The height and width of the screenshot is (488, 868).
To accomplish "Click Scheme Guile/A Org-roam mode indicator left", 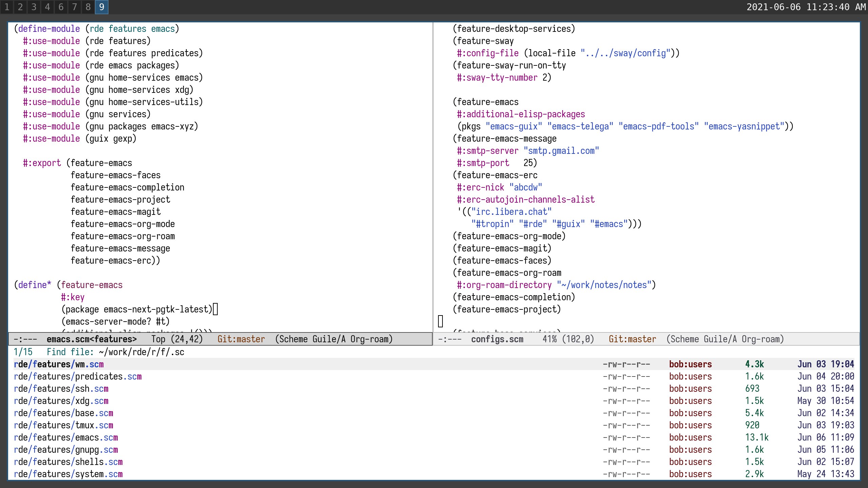I will tap(334, 339).
